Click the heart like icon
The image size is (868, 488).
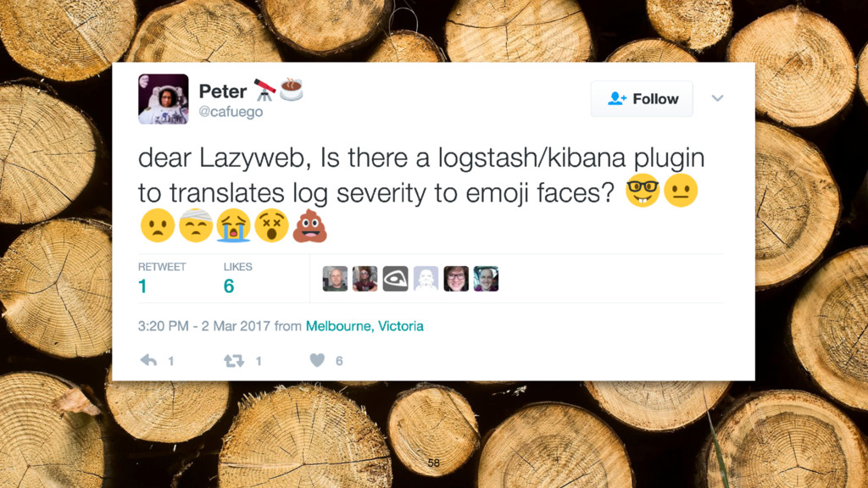(317, 360)
